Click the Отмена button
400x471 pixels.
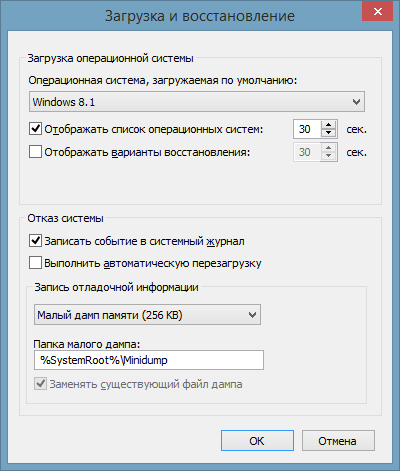click(x=338, y=441)
